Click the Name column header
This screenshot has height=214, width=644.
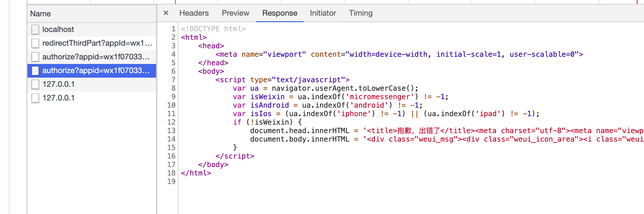[92, 14]
